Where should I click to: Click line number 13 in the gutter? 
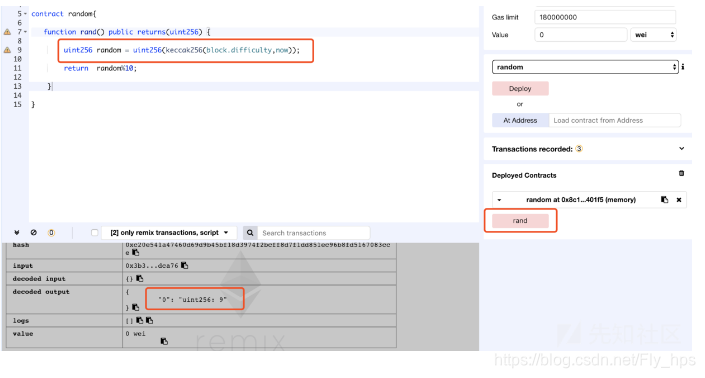click(x=17, y=86)
